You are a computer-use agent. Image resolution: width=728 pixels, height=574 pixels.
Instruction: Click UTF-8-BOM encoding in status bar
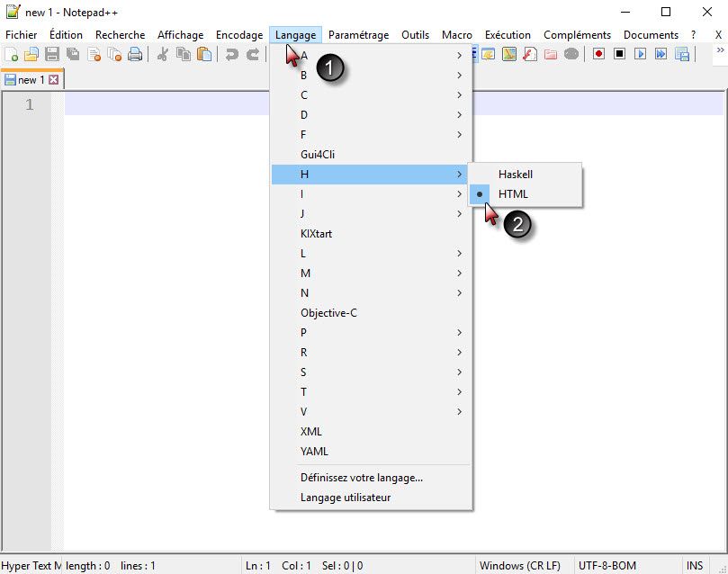point(607,566)
